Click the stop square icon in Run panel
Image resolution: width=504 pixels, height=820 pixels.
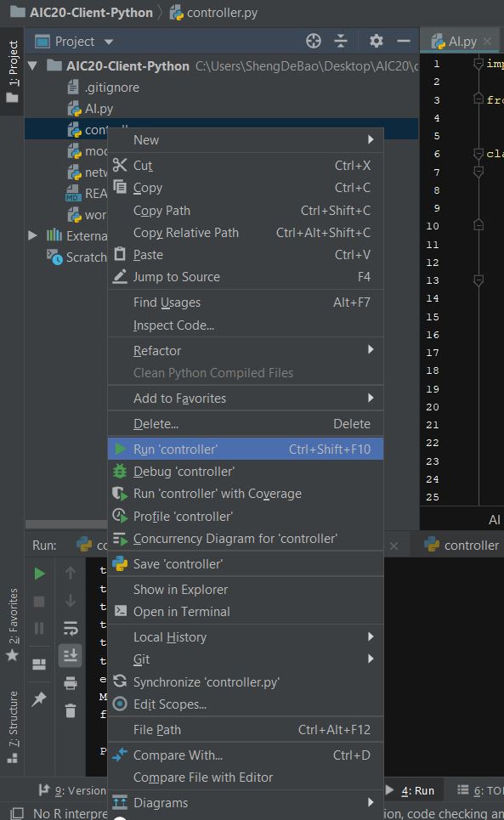39,601
